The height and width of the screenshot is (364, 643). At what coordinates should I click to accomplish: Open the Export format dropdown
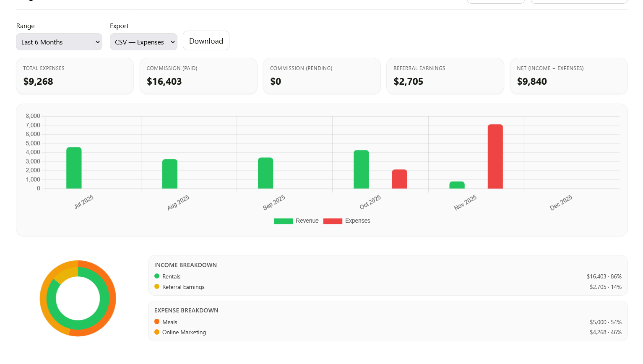[x=143, y=42]
